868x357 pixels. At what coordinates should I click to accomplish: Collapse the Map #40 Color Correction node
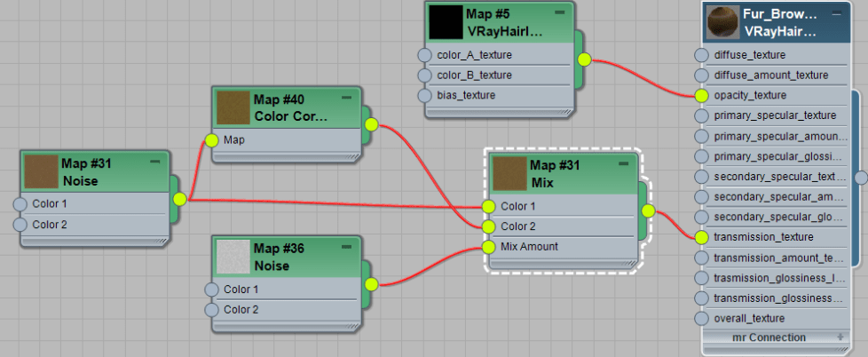coord(347,98)
